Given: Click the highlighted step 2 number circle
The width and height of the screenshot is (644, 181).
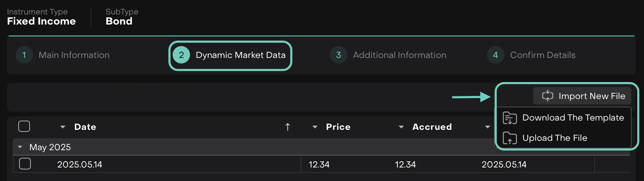Looking at the screenshot, I should click(x=182, y=55).
